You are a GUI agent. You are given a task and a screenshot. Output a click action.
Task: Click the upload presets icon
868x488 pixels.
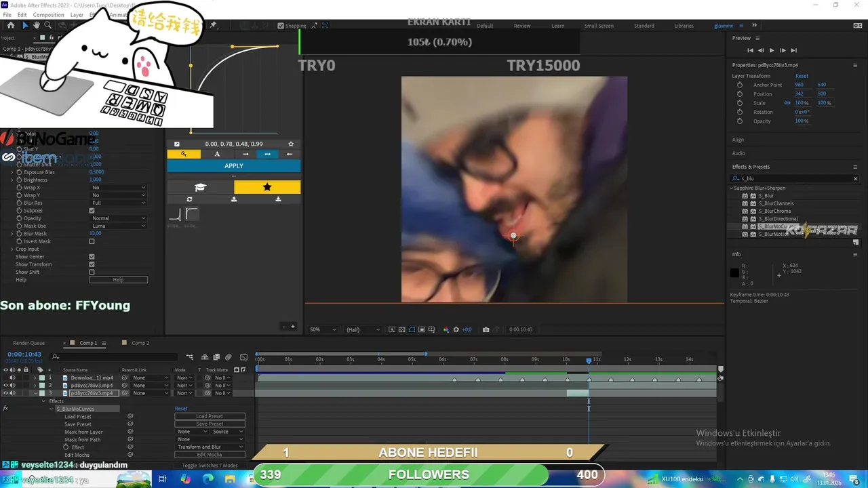pyautogui.click(x=234, y=199)
